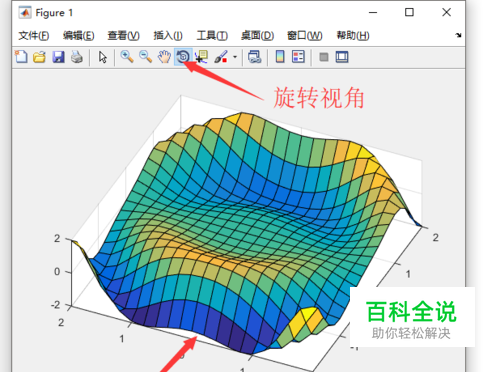This screenshot has width=500, height=372.
Task: Choose the Brush data tool
Action: click(221, 57)
